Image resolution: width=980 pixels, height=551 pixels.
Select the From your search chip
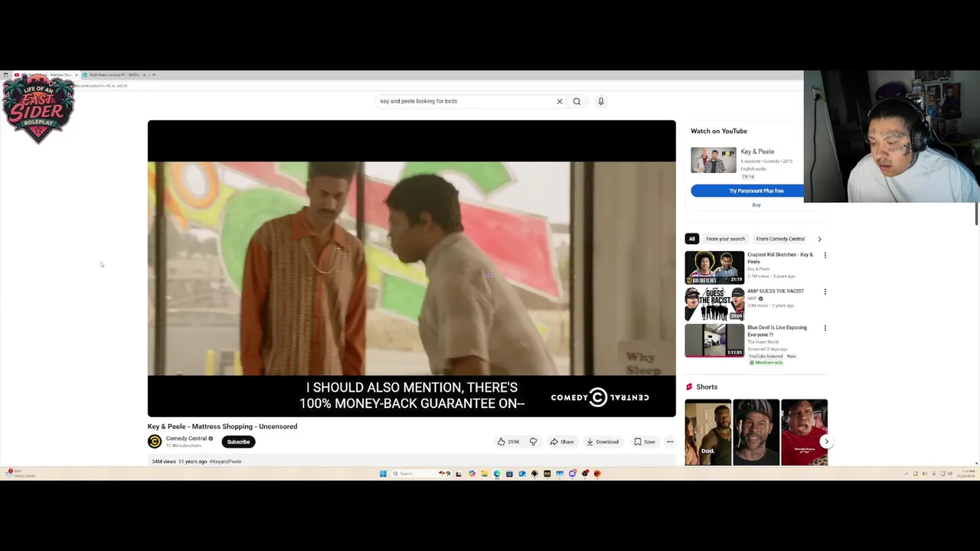pos(725,239)
